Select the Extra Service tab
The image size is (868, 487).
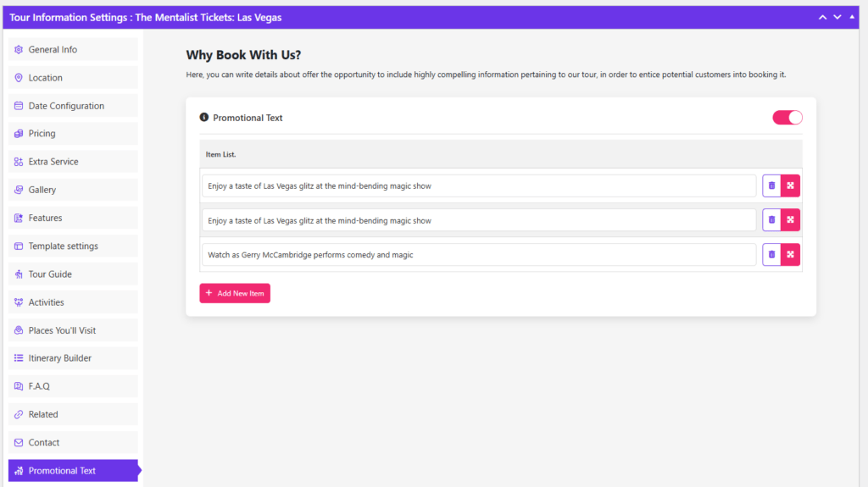click(73, 162)
